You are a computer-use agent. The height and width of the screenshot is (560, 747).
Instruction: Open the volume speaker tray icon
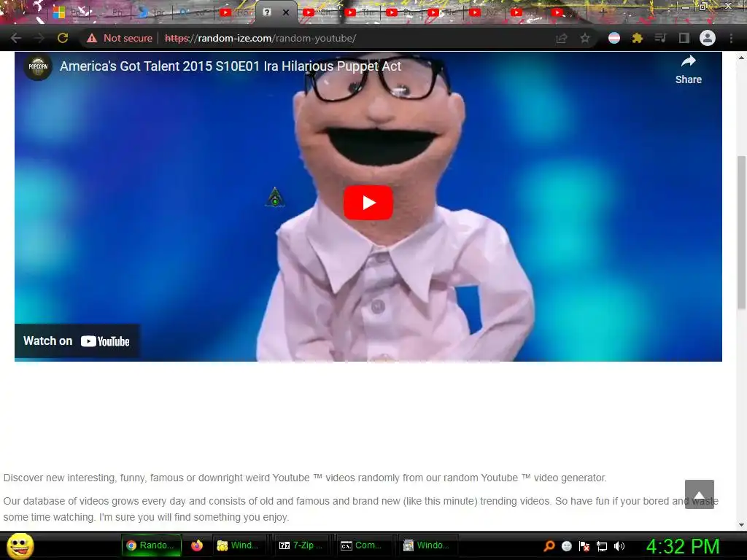point(619,546)
